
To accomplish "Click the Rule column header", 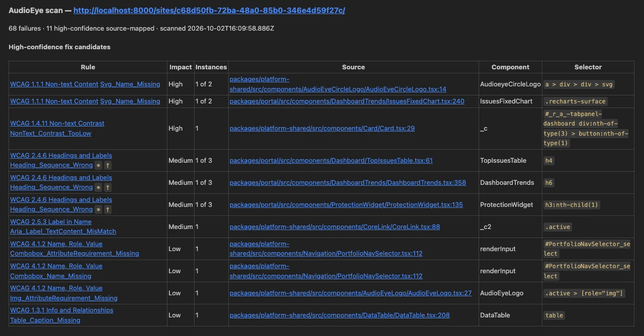I will click(88, 67).
